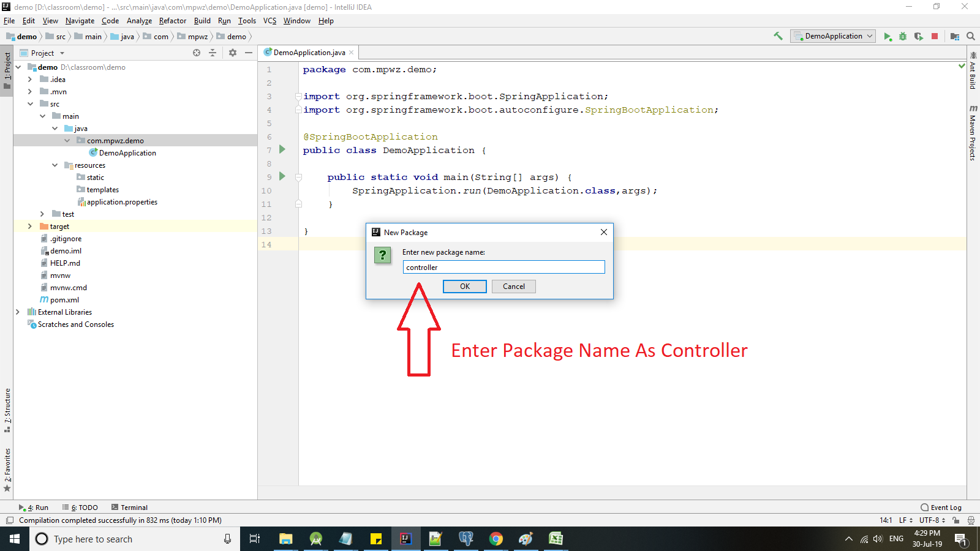Expand the test folder
Viewport: 980px width, 551px height.
(x=42, y=214)
